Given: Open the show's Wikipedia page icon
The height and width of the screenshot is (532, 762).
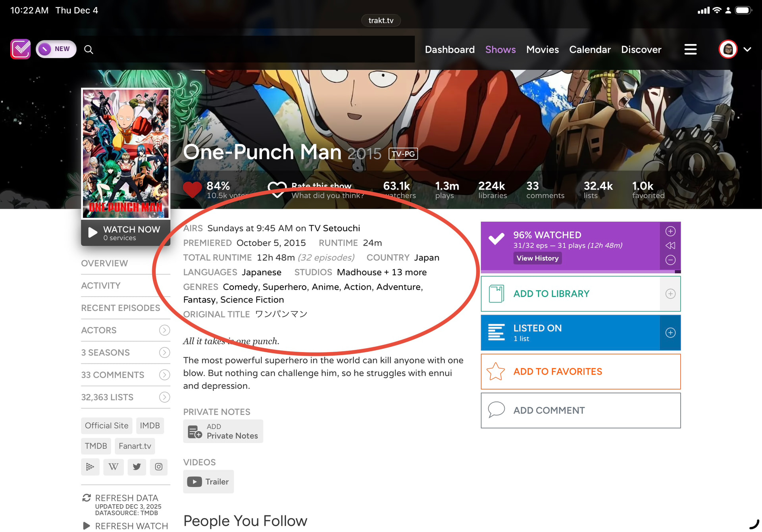Looking at the screenshot, I should tap(113, 467).
